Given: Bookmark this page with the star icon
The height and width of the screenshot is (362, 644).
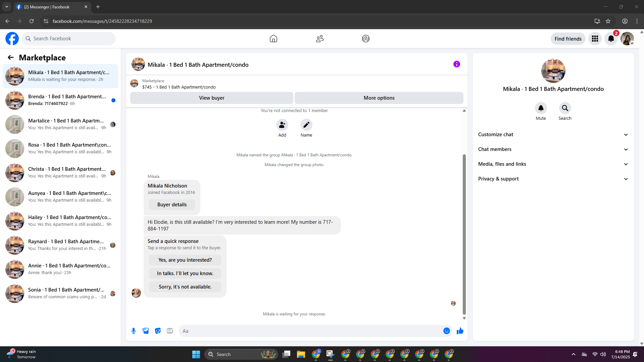Looking at the screenshot, I should [x=608, y=21].
